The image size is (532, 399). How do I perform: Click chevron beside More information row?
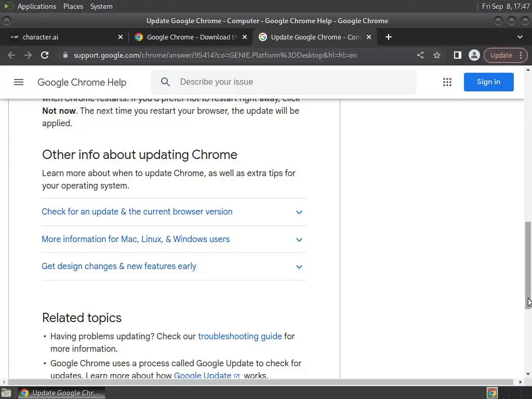[299, 240]
